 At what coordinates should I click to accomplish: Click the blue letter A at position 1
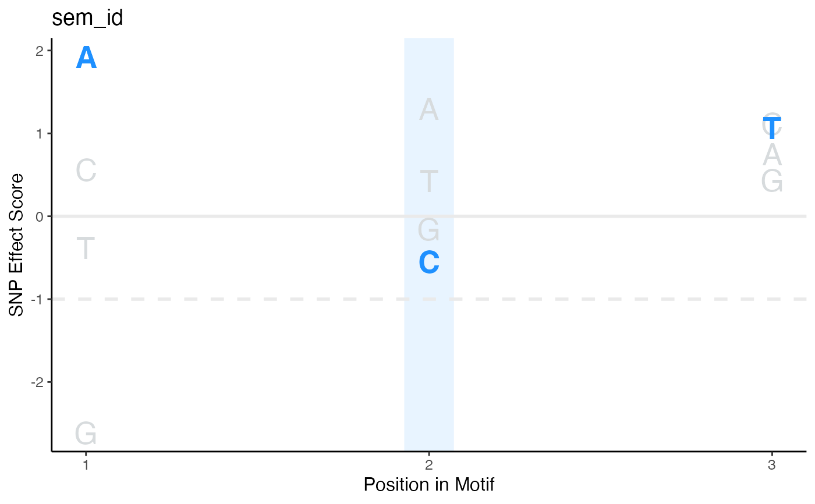point(86,59)
